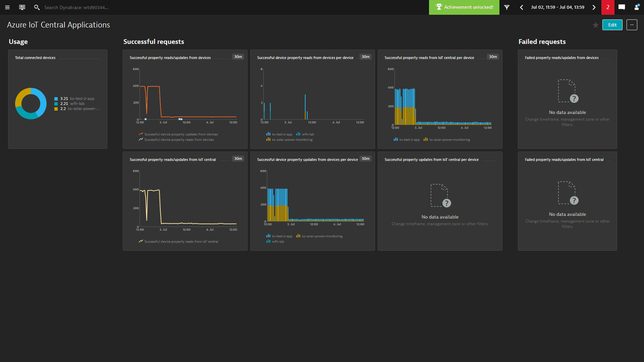Select yellow swatch for ks-solar-power in donut legend
644x362 pixels.
pos(56,109)
